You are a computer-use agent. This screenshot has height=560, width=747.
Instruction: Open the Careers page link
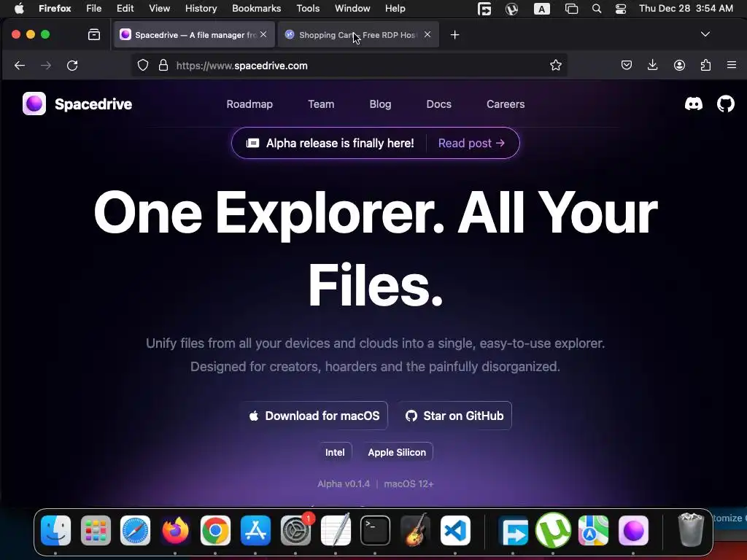[x=506, y=104]
